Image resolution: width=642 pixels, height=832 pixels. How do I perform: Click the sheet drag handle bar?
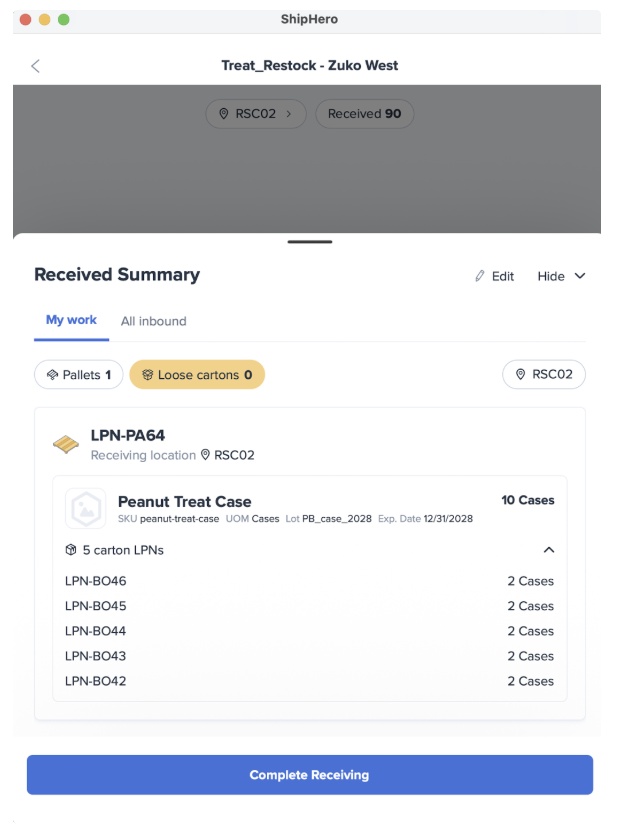[309, 242]
